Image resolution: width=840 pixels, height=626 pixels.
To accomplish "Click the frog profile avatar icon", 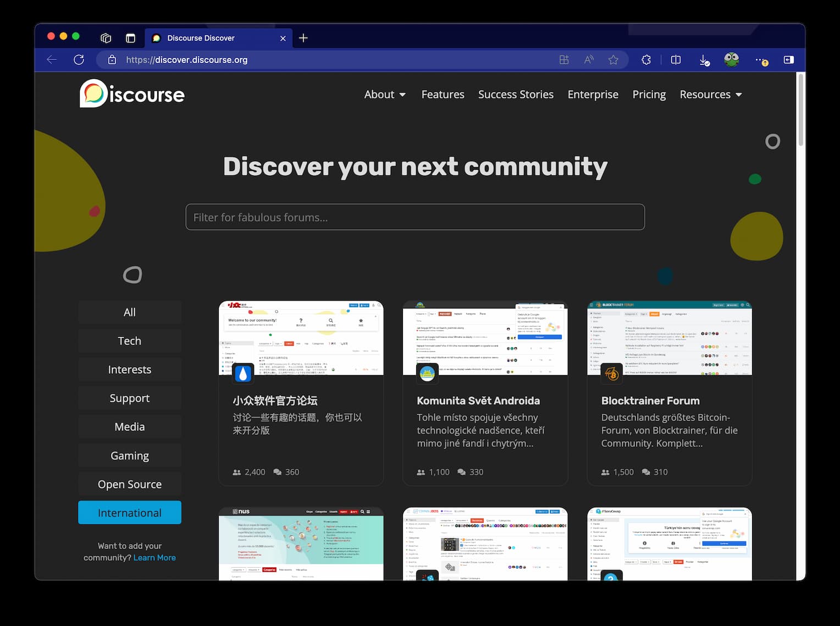I will pos(731,60).
